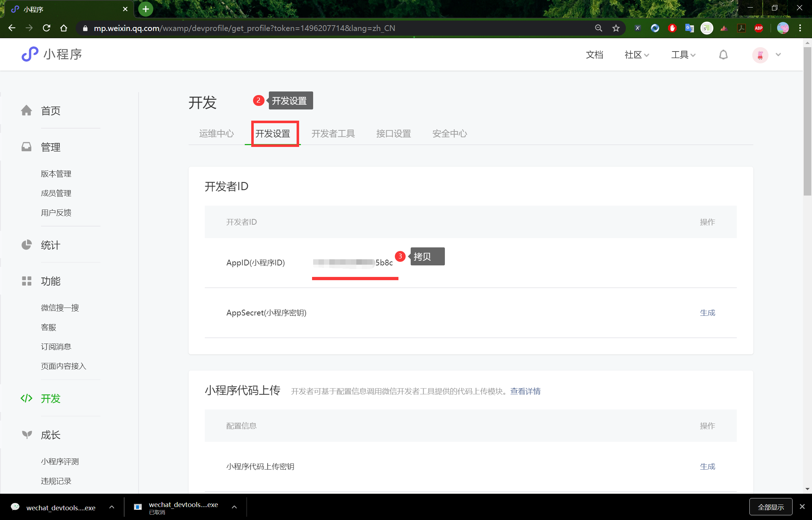Switch to the 运维中心 tab
This screenshot has width=812, height=520.
click(217, 134)
